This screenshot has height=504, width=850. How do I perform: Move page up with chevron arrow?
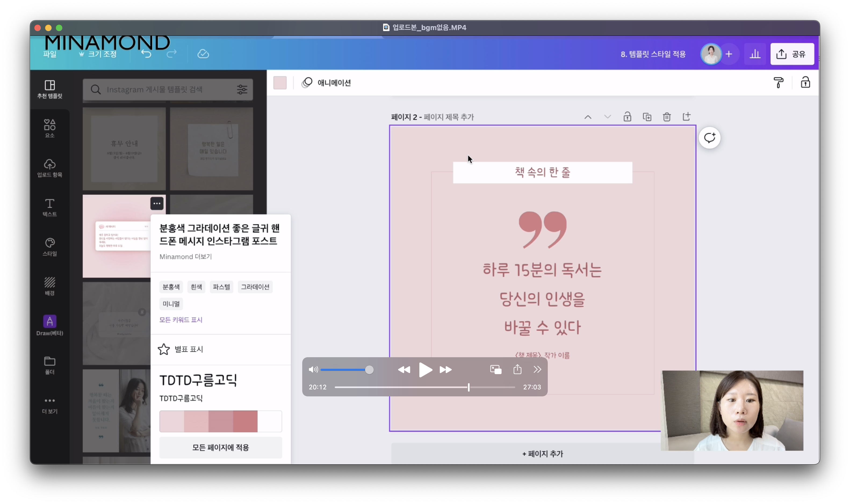588,117
